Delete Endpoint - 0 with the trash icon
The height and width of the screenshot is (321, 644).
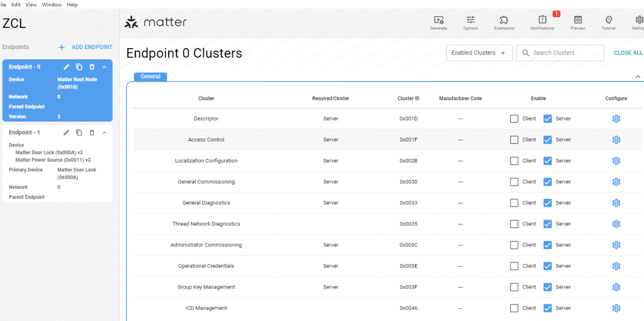(x=92, y=67)
